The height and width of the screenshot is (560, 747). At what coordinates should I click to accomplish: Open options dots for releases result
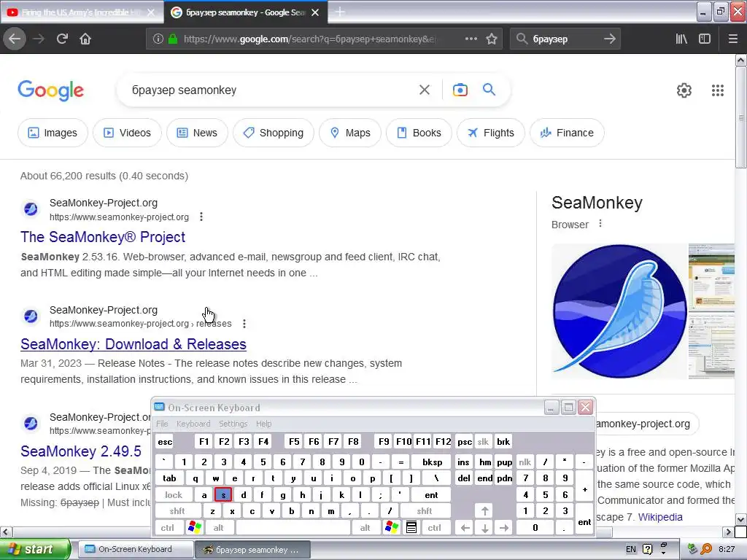tap(244, 324)
